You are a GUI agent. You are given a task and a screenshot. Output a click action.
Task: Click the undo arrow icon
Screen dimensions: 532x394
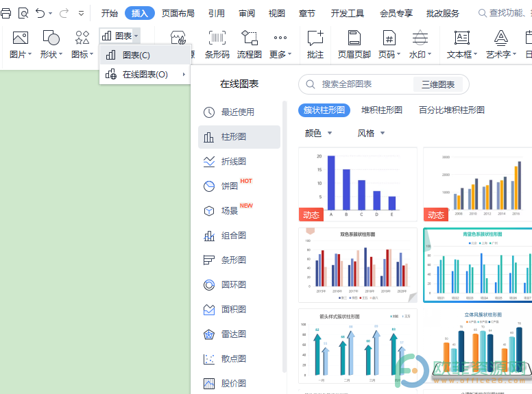(x=40, y=13)
